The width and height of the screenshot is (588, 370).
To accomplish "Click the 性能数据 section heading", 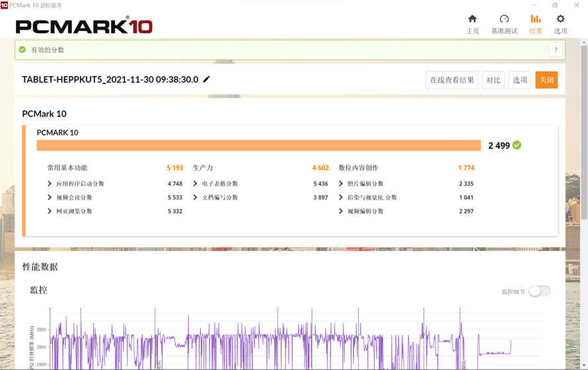I will coord(40,267).
